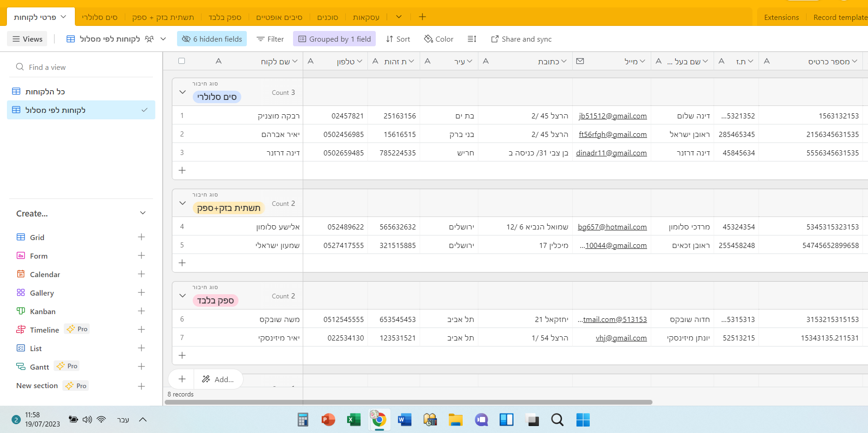This screenshot has height=433, width=868.
Task: Open the Color options
Action: (x=439, y=39)
